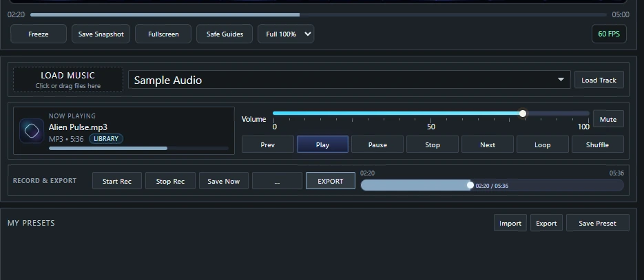Screen dimensions: 644x280
Task: Click the Stop Rec button
Action: (170, 181)
